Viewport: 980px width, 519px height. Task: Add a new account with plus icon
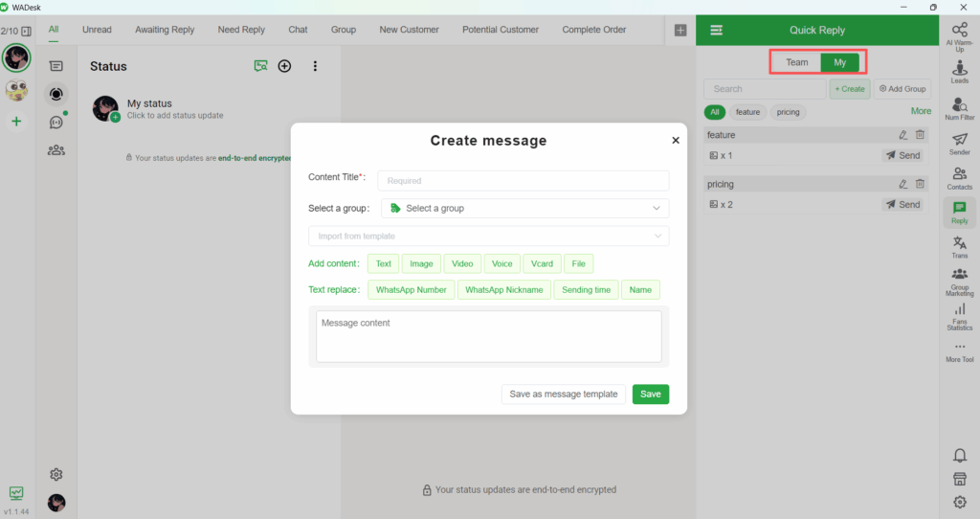tap(16, 122)
